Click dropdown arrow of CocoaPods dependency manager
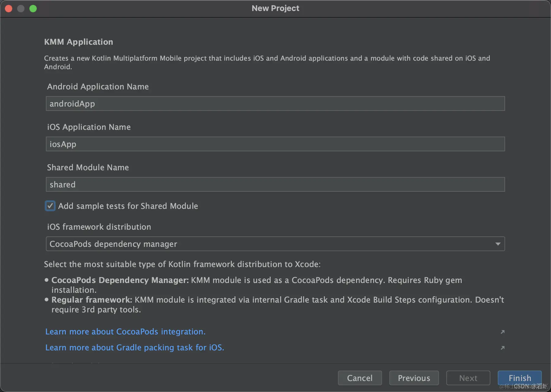Viewport: 551px width, 392px height. tap(498, 244)
